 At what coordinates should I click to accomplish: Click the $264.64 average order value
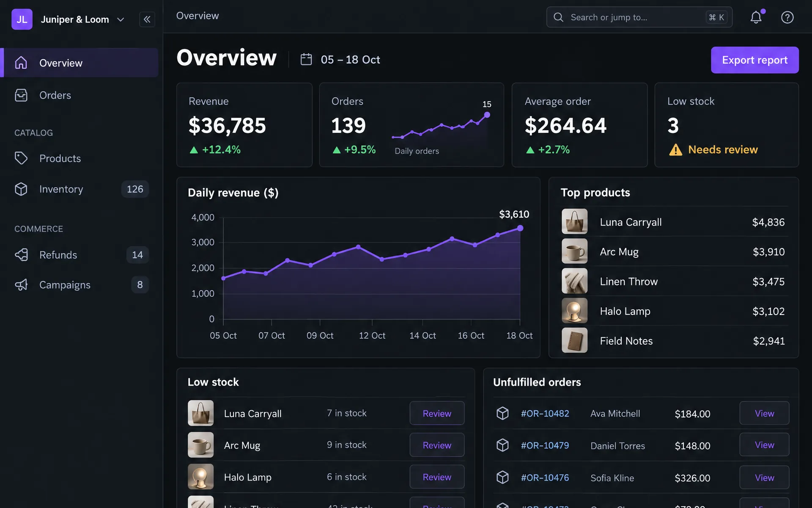pos(565,126)
